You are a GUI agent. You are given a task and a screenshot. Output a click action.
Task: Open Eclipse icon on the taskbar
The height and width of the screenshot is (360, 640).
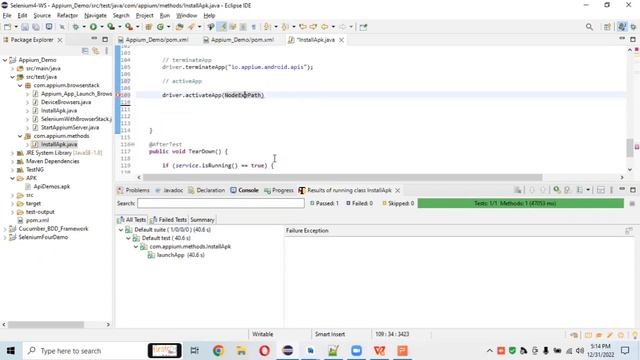288,351
